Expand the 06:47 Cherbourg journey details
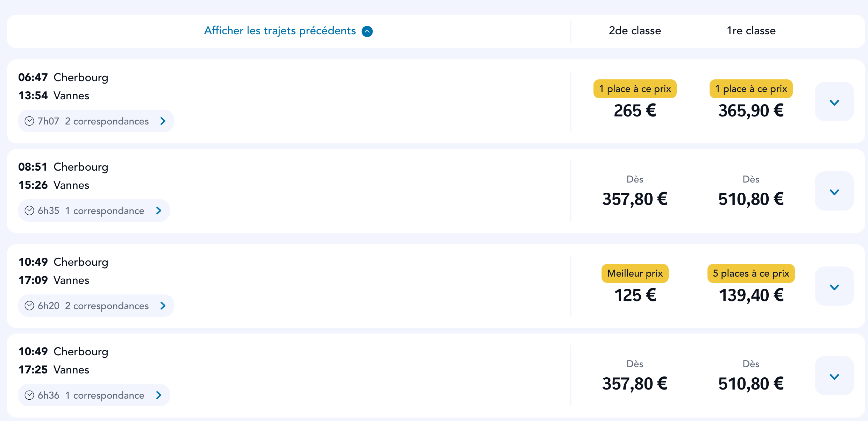868x421 pixels. (834, 101)
